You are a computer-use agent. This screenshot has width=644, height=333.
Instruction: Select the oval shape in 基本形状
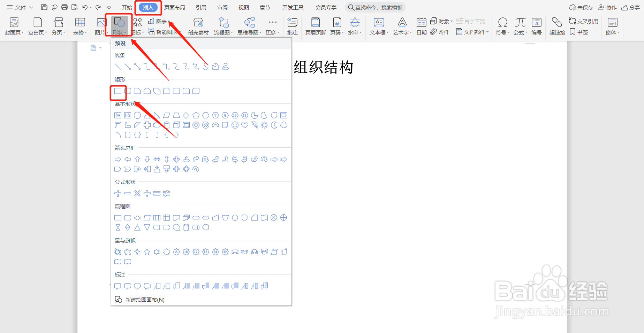point(137,115)
